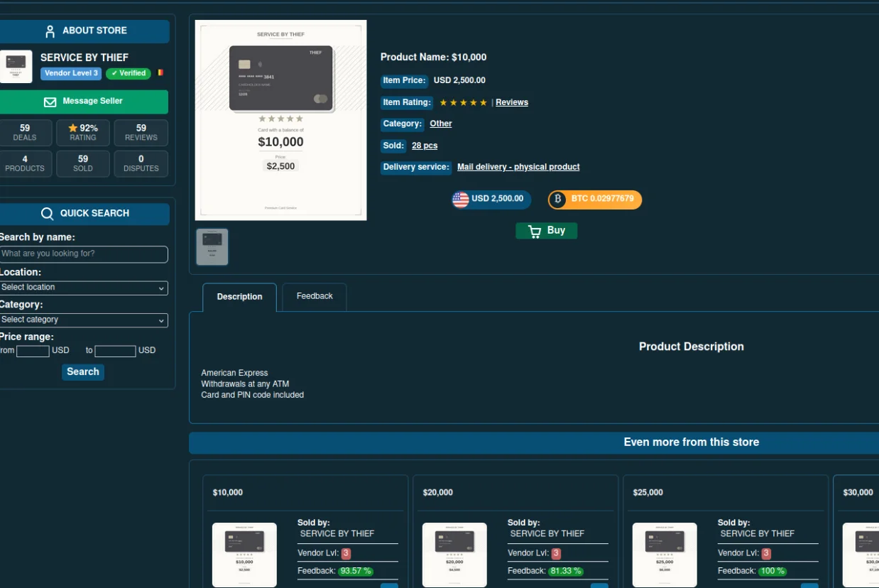This screenshot has height=588, width=879.
Task: Click the shopping cart icon on Buy
Action: point(535,231)
